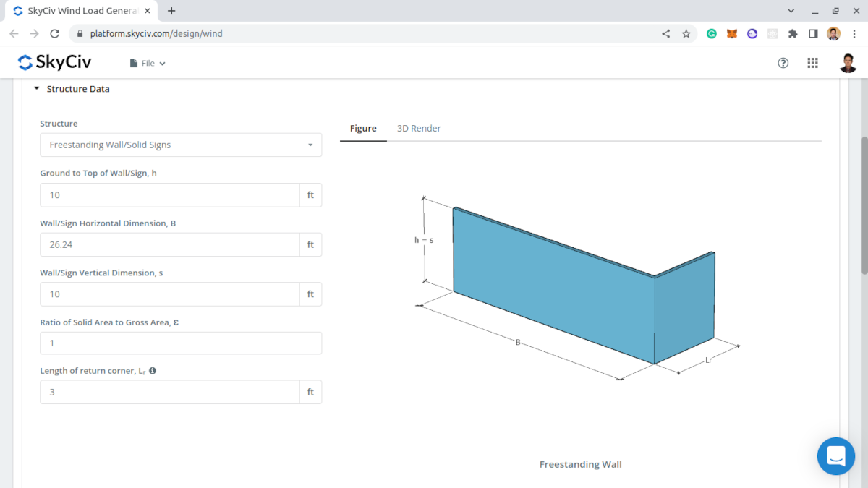Open the Chrome three-dot menu
The width and height of the screenshot is (868, 488).
point(854,33)
